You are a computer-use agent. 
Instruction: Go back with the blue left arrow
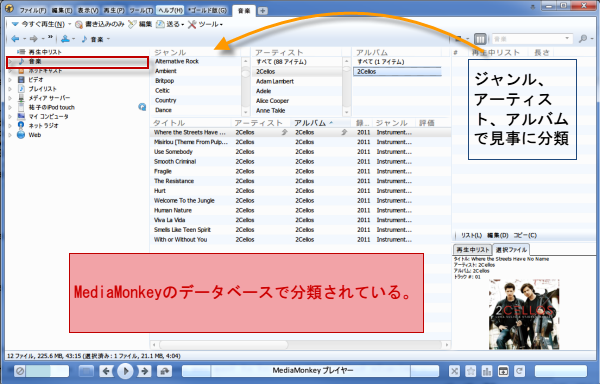point(15,39)
